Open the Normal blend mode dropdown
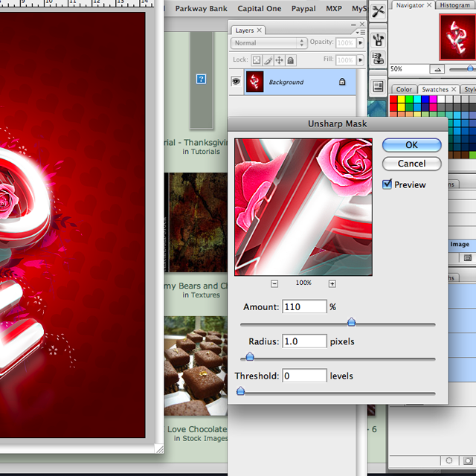476x476 pixels. pyautogui.click(x=268, y=43)
